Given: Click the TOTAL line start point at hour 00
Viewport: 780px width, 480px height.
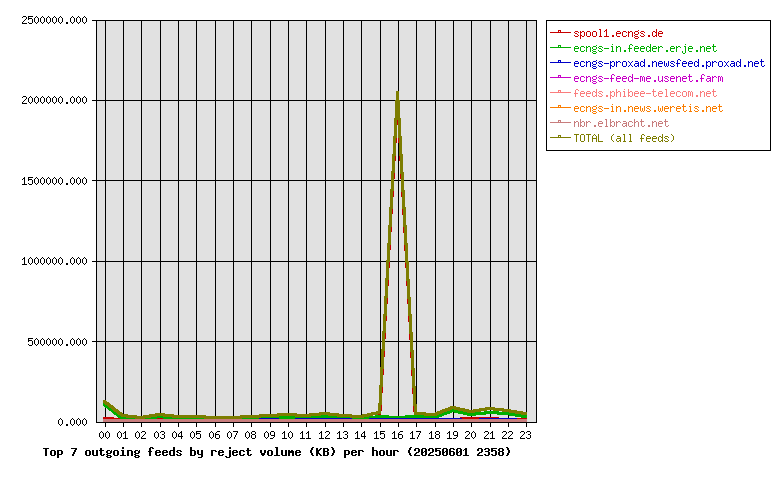Looking at the screenshot, I should [x=104, y=402].
